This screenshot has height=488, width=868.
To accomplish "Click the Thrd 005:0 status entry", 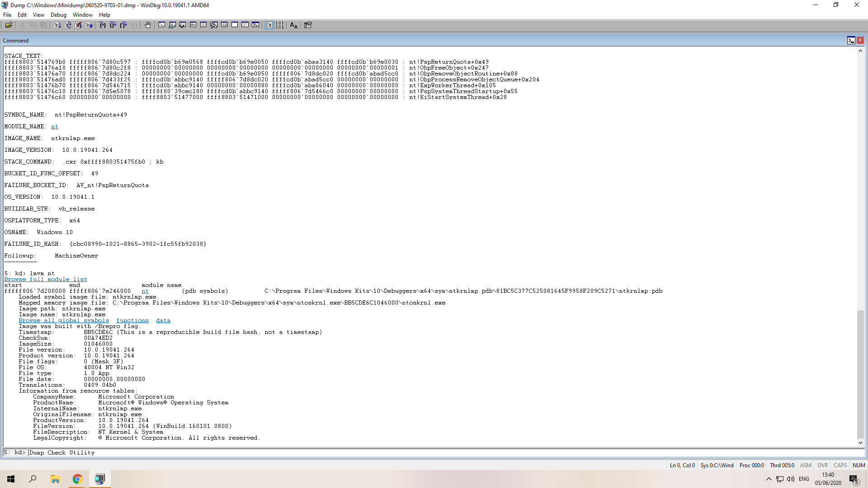I will click(782, 465).
